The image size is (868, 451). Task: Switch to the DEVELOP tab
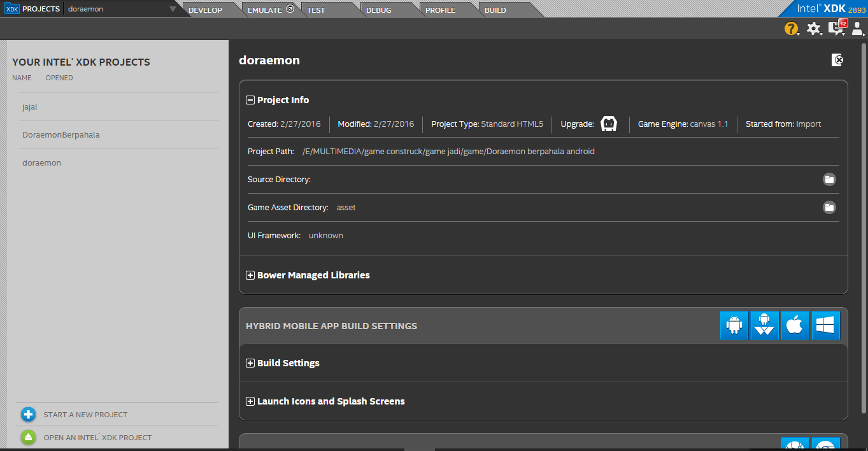click(206, 10)
